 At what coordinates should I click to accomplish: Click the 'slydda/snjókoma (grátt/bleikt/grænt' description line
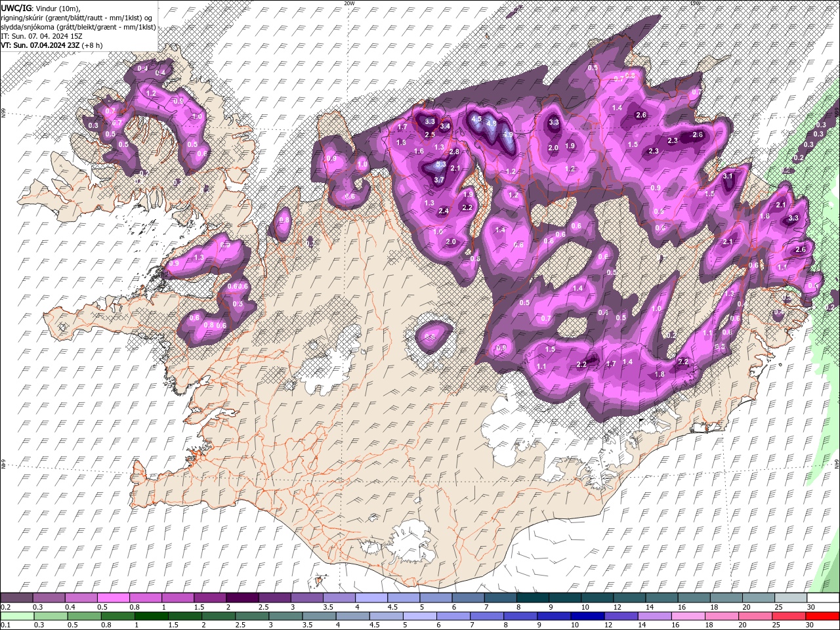point(78,27)
